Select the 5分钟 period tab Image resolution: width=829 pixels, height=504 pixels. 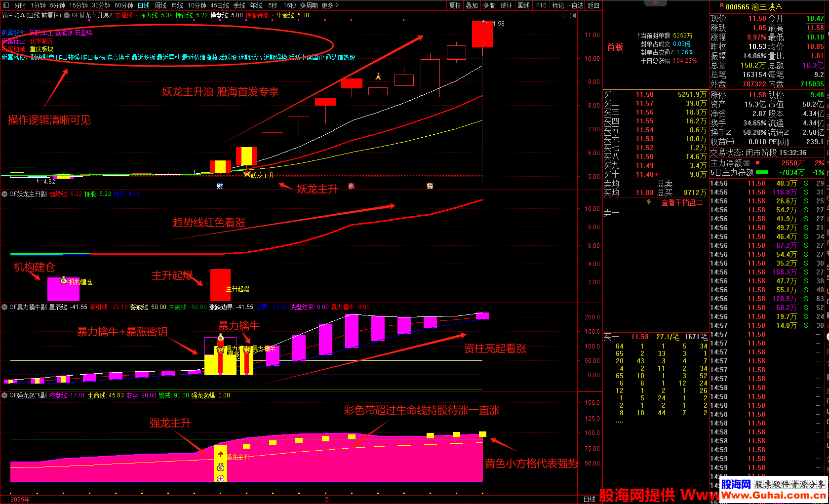57,5
